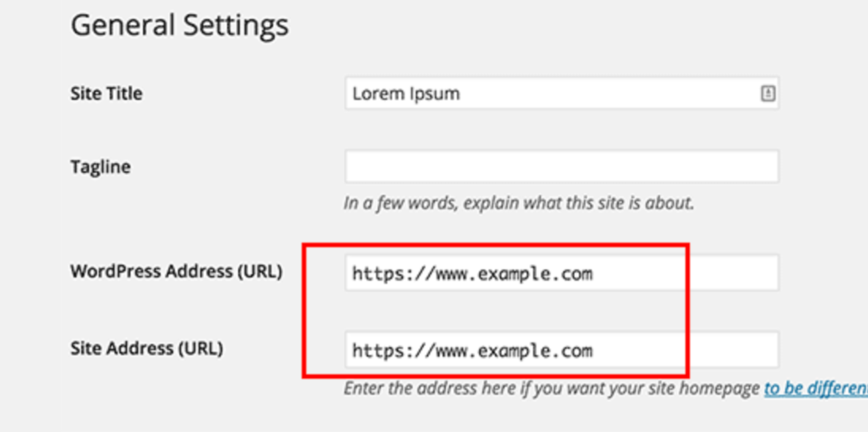Click the autofill icon in Site Title field
868x432 pixels.
pos(768,94)
